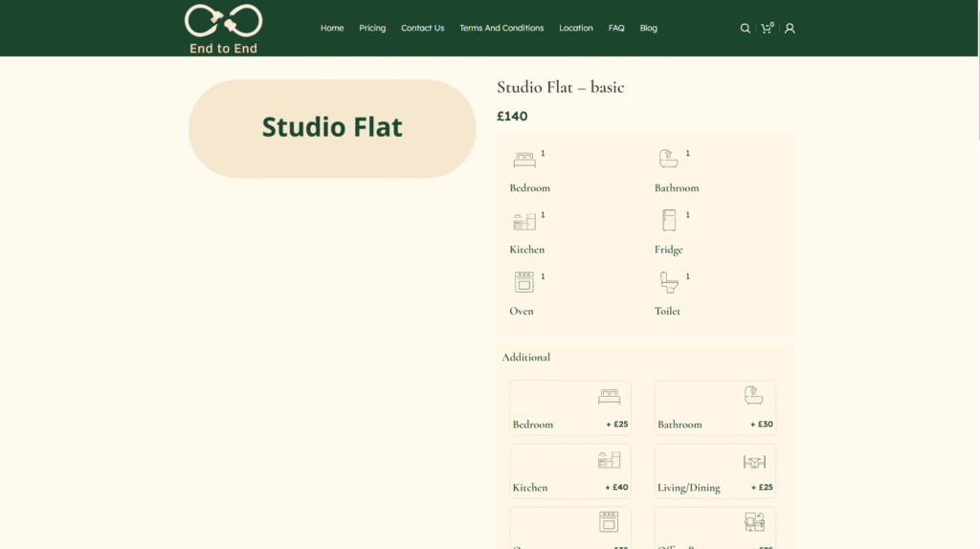Screen dimensions: 980x549
Task: Open the Pricing menu item
Action: coord(372,29)
